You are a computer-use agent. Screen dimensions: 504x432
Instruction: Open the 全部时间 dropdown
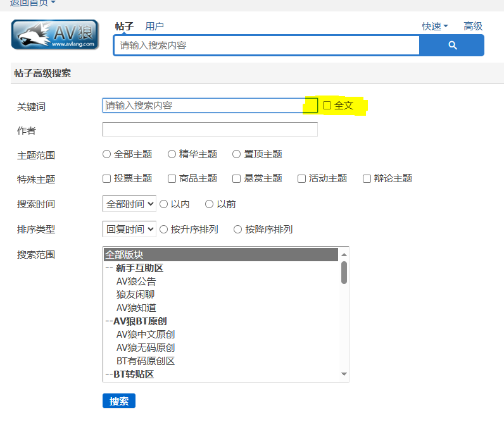(129, 204)
